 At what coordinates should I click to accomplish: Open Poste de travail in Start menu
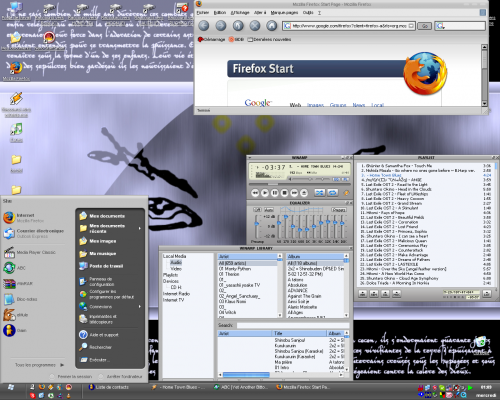click(110, 266)
